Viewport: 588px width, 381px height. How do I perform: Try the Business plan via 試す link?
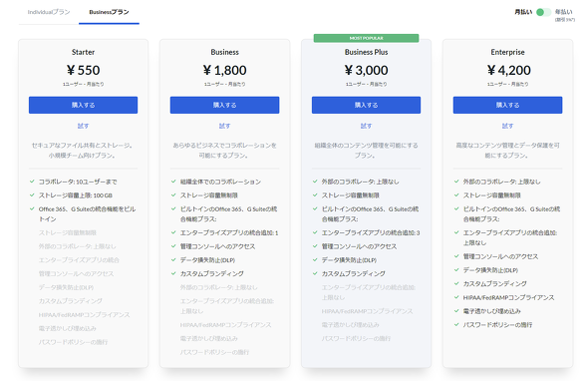(x=224, y=126)
